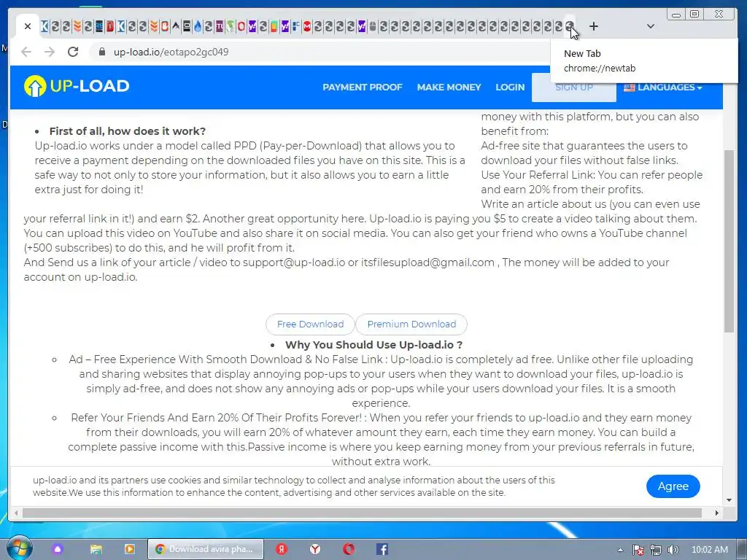The height and width of the screenshot is (560, 747).
Task: Open the network icon in system tray
Action: point(656,550)
